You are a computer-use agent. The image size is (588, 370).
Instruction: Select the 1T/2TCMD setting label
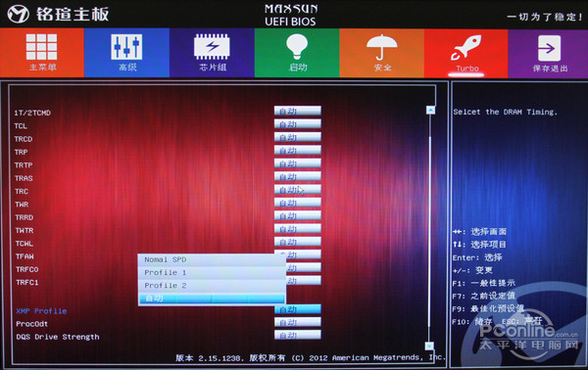[x=32, y=113]
